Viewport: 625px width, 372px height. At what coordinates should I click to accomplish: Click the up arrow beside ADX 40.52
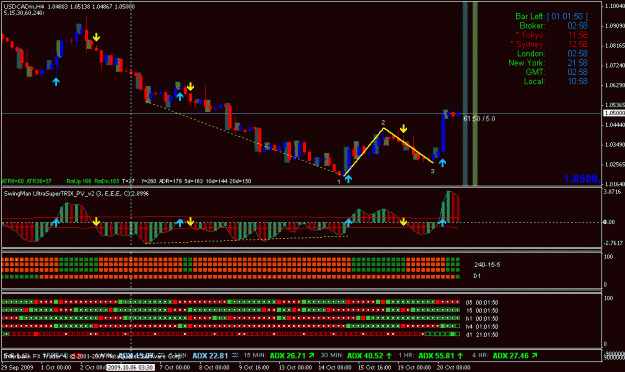[x=389, y=356]
